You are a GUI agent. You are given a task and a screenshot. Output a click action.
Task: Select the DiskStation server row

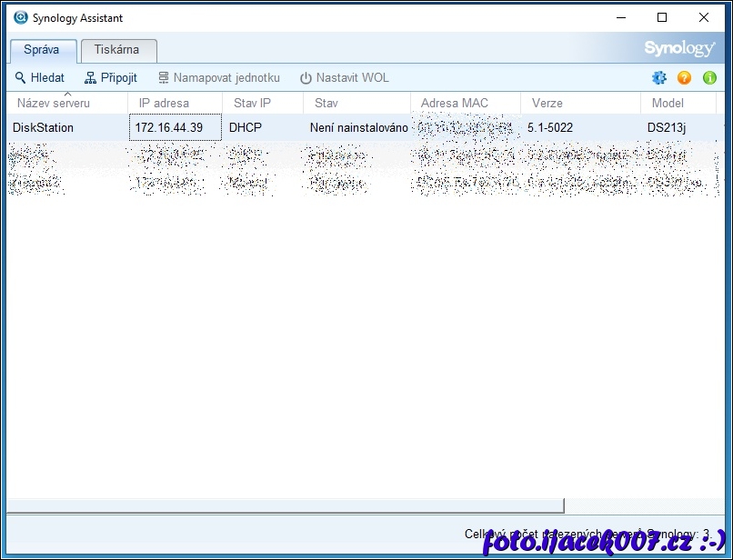pyautogui.click(x=44, y=127)
